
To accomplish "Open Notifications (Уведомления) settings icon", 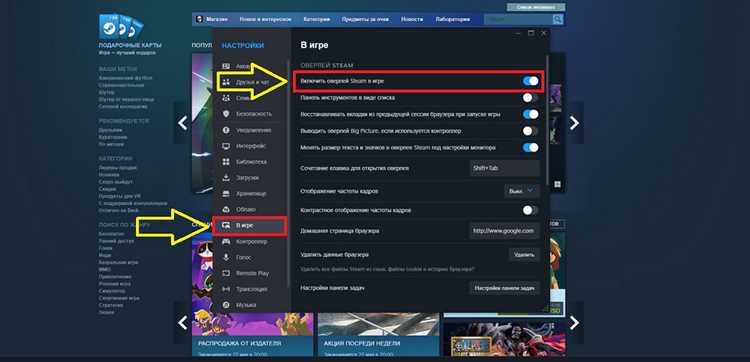I will point(227,130).
